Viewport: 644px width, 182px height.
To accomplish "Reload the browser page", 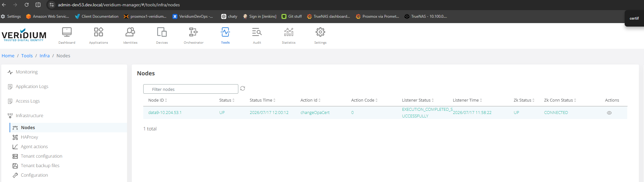I will [27, 5].
